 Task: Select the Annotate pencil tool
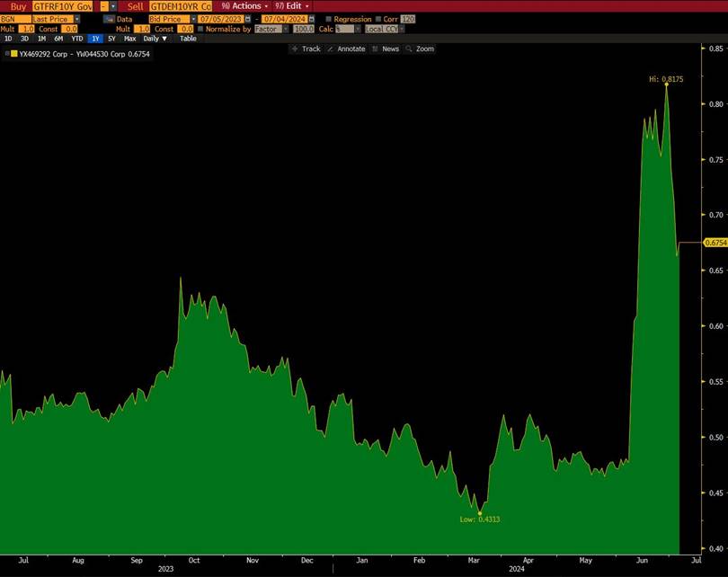330,49
